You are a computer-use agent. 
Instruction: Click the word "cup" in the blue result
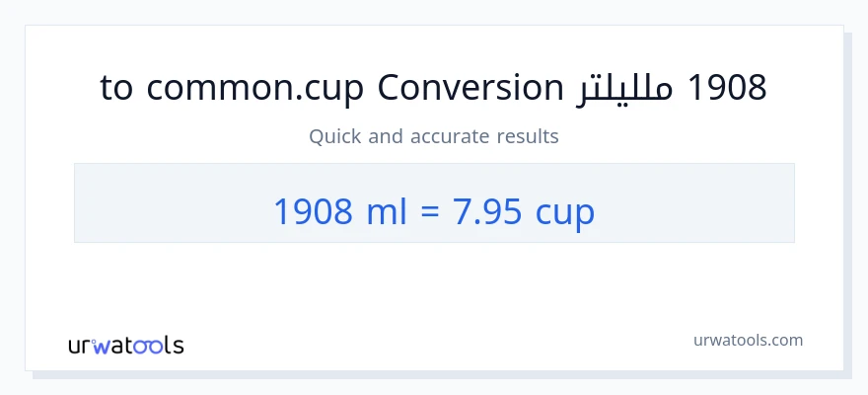click(x=565, y=211)
